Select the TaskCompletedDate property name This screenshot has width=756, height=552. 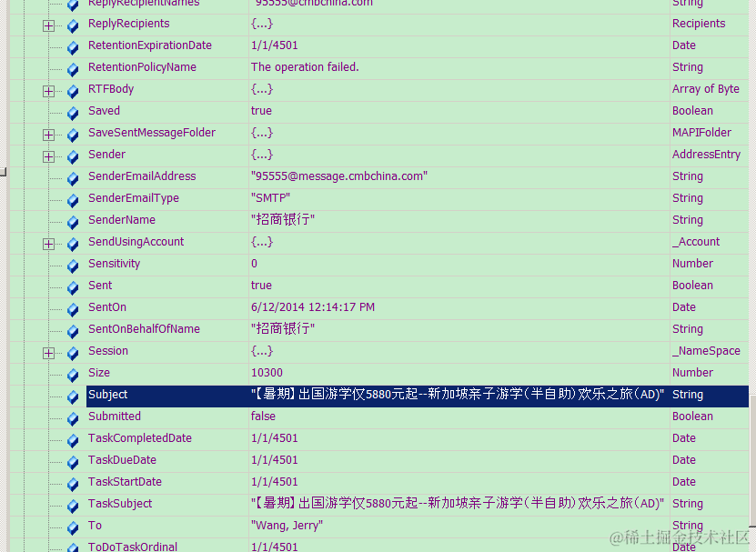(140, 438)
